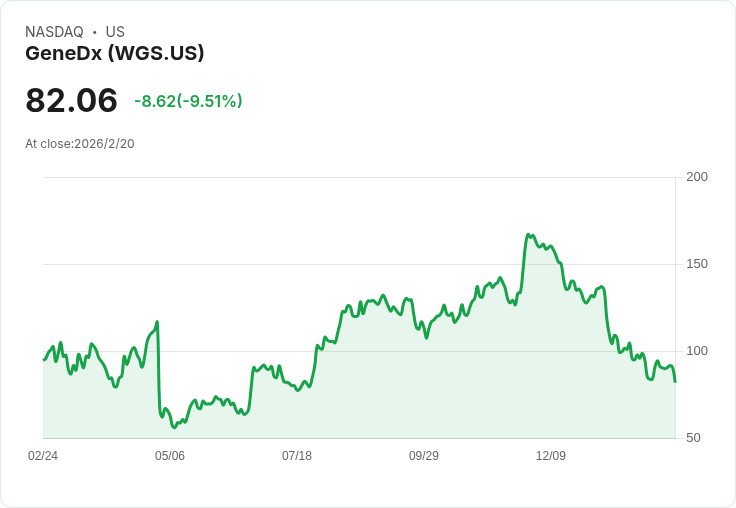Click the NASDAQ exchange label

click(54, 32)
